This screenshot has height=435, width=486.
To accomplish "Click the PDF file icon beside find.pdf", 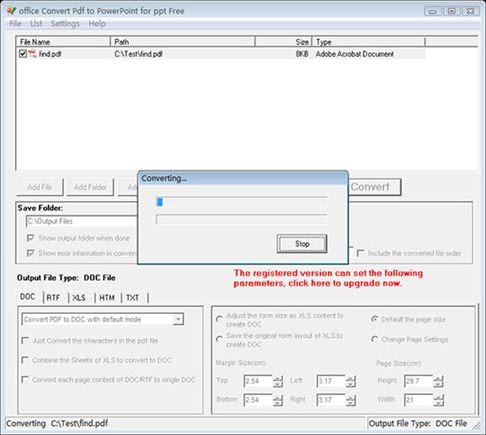I will click(x=32, y=54).
